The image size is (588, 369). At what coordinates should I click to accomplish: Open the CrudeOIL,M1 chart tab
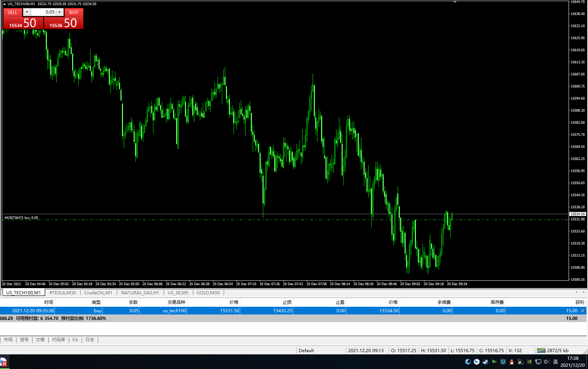pyautogui.click(x=98, y=292)
